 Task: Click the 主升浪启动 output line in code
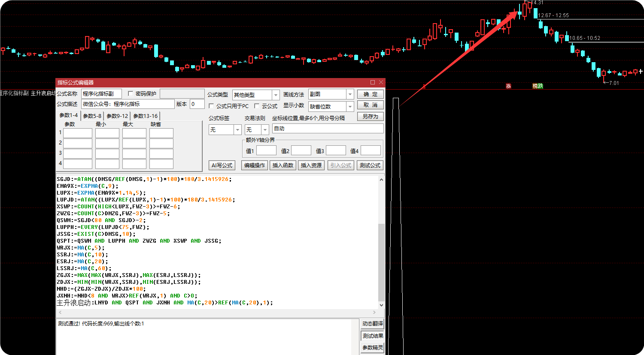coord(165,303)
